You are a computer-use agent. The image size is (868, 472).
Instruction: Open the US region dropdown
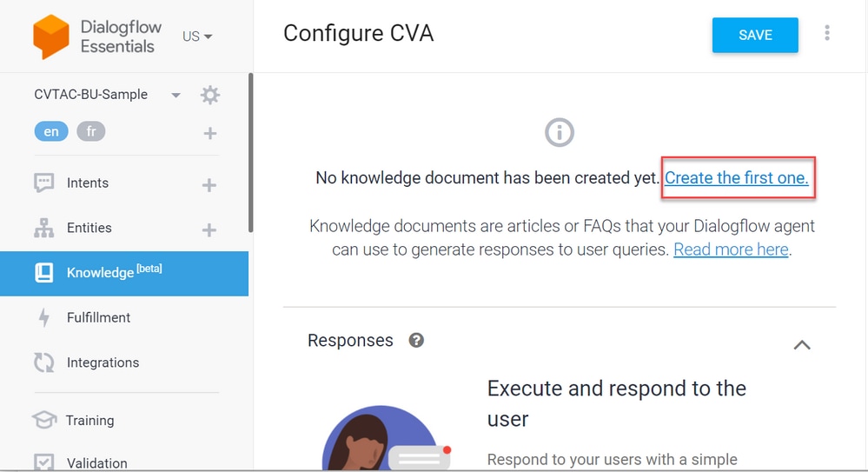197,37
